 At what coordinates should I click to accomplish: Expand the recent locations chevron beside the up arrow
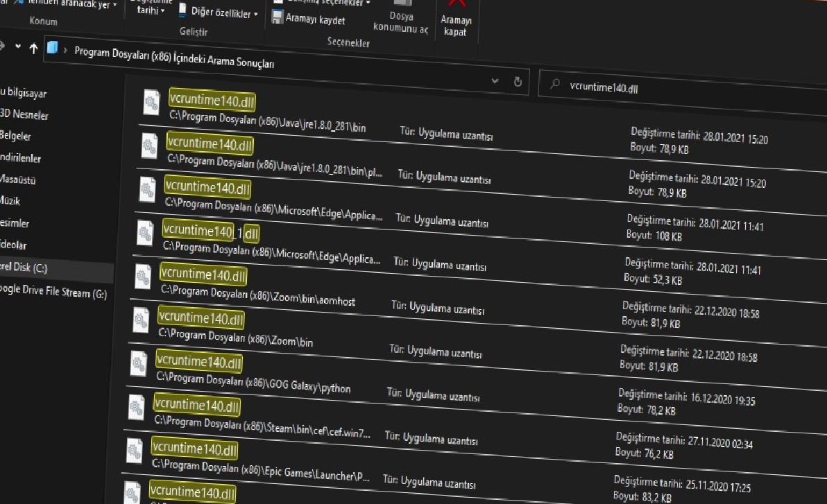tap(18, 46)
